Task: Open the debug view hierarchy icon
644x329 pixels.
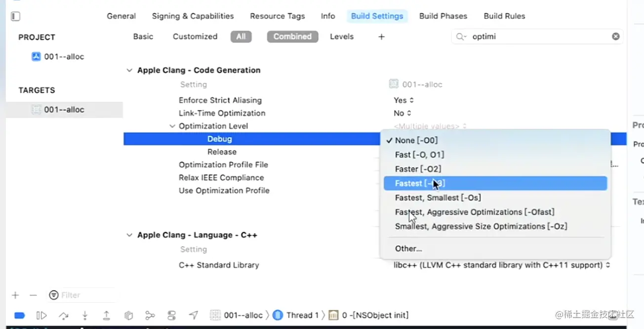Action: [128, 315]
